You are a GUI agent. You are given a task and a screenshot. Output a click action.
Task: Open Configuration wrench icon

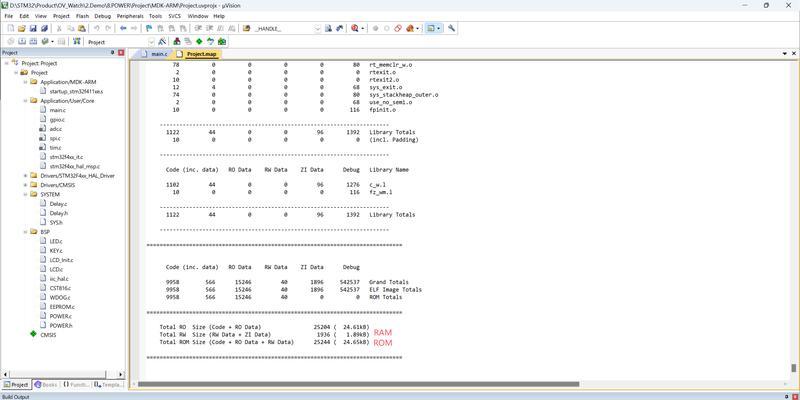452,29
